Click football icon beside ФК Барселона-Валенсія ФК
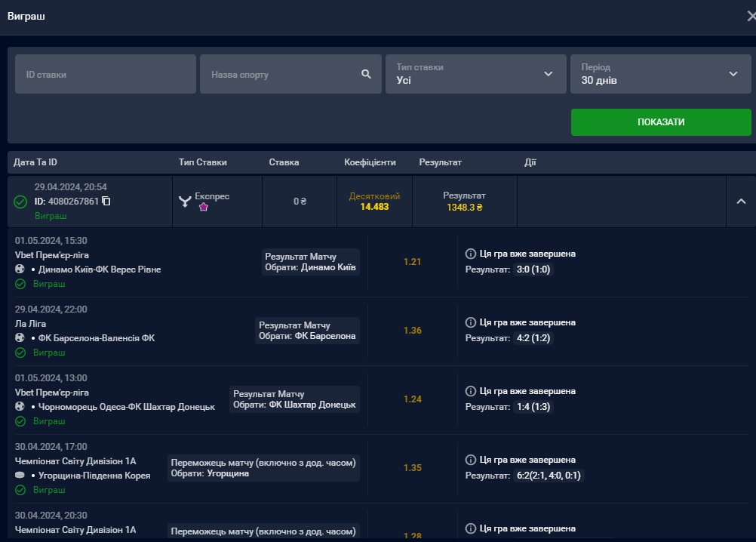This screenshot has height=542, width=756. (x=20, y=337)
